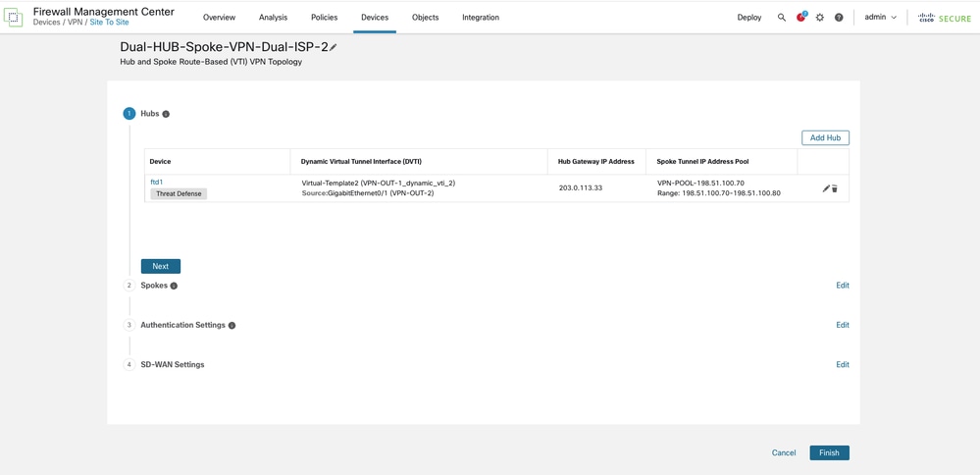The image size is (980, 475).
Task: Select step 3 Authentication circle
Action: click(129, 325)
